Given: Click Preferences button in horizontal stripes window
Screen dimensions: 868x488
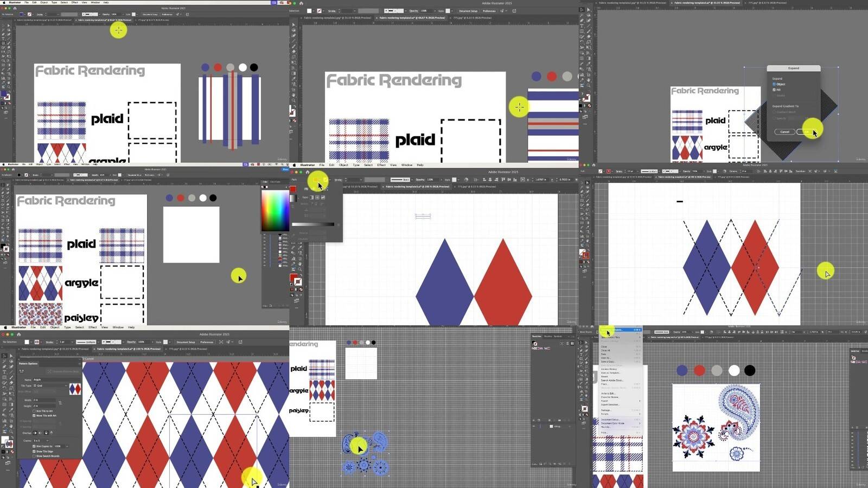Looking at the screenshot, I should point(489,11).
